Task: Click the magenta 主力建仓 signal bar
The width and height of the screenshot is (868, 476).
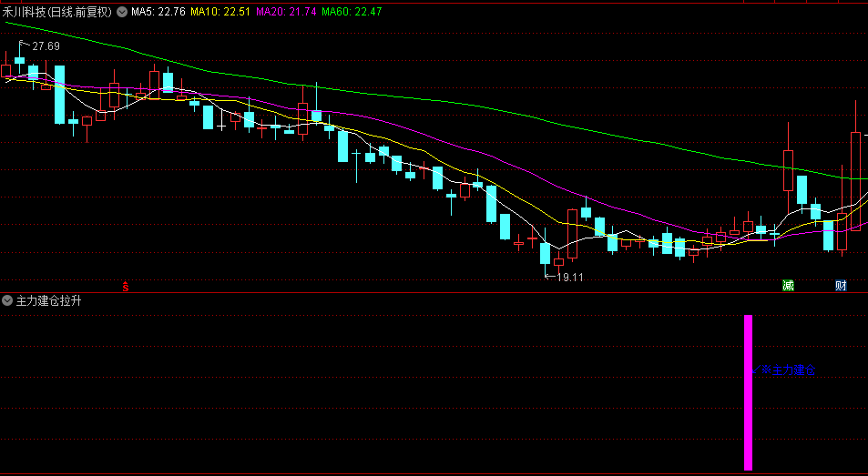Action: tap(749, 392)
